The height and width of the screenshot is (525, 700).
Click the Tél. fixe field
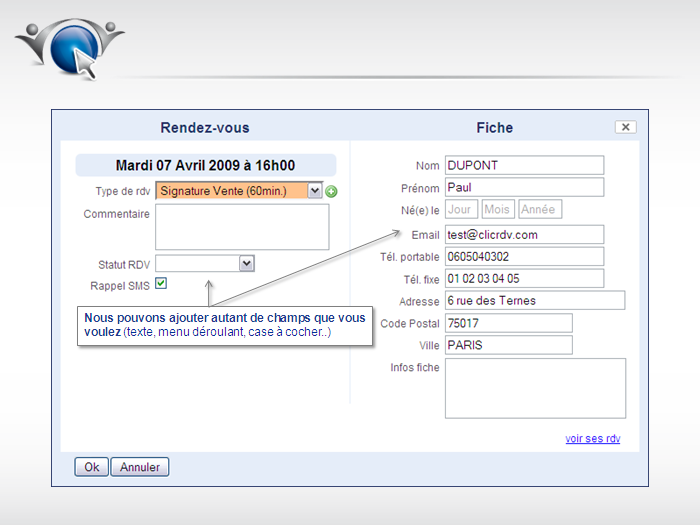(x=525, y=279)
